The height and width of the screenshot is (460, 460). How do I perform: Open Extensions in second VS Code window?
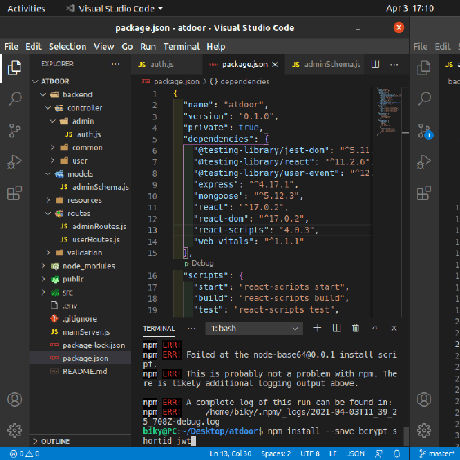(x=424, y=193)
